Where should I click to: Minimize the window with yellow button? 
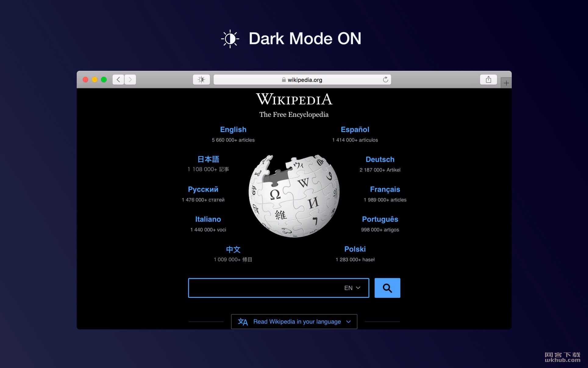click(x=94, y=80)
